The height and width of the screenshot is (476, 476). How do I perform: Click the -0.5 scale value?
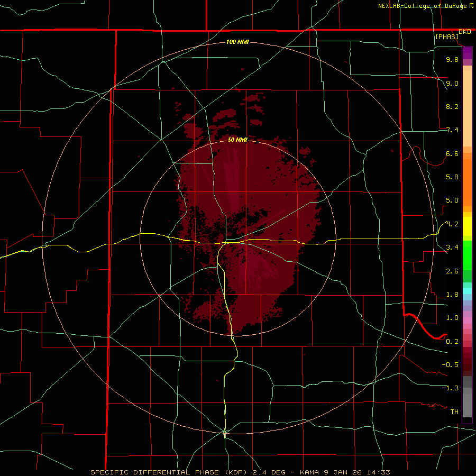coord(450,365)
